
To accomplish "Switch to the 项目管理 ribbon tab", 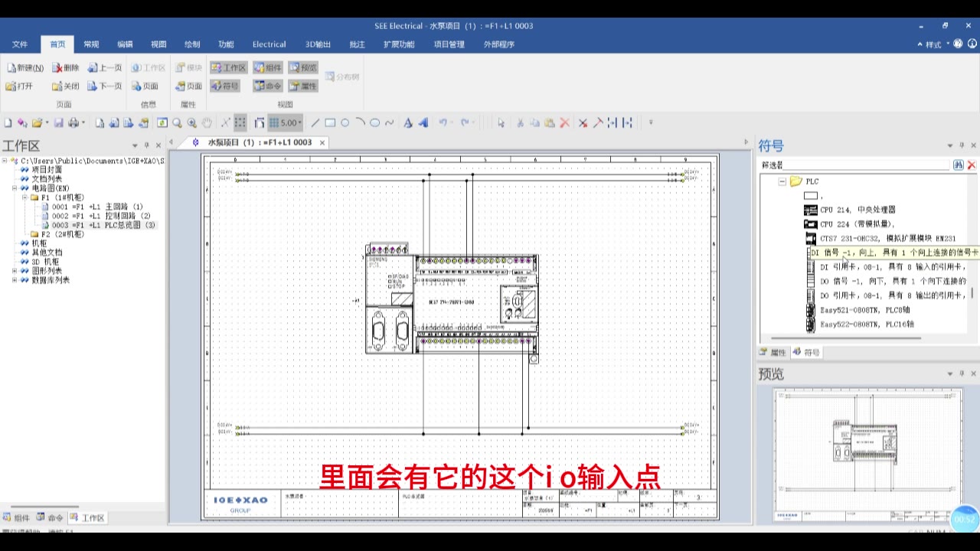I will [x=449, y=44].
